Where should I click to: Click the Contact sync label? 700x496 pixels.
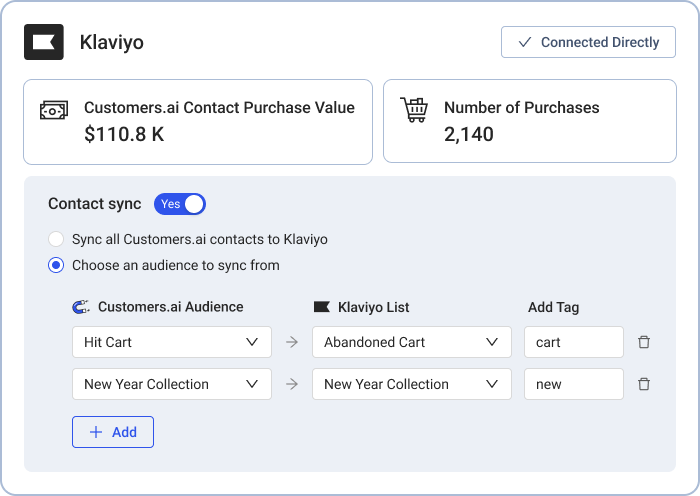[x=95, y=204]
